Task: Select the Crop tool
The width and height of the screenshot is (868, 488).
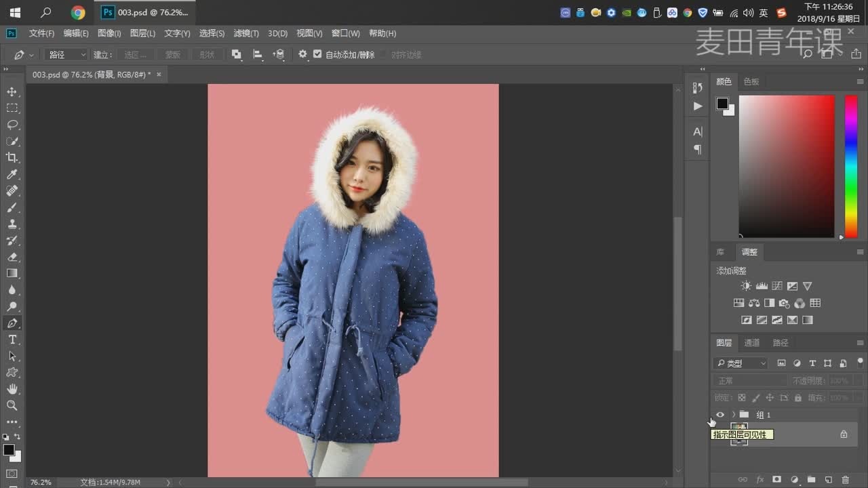Action: tap(12, 157)
